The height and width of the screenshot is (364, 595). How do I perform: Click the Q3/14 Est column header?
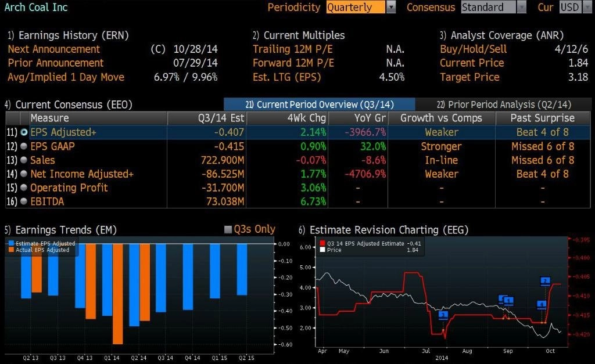pyautogui.click(x=207, y=118)
